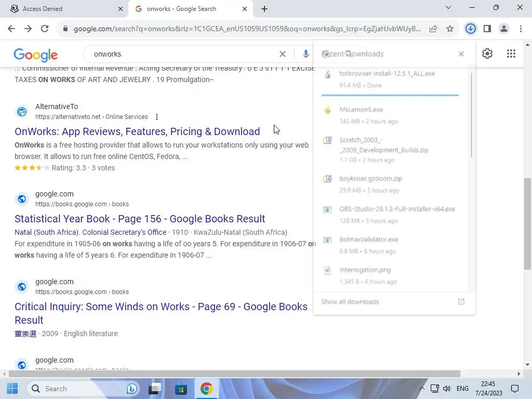Show hidden tray icons chevron

[422, 389]
